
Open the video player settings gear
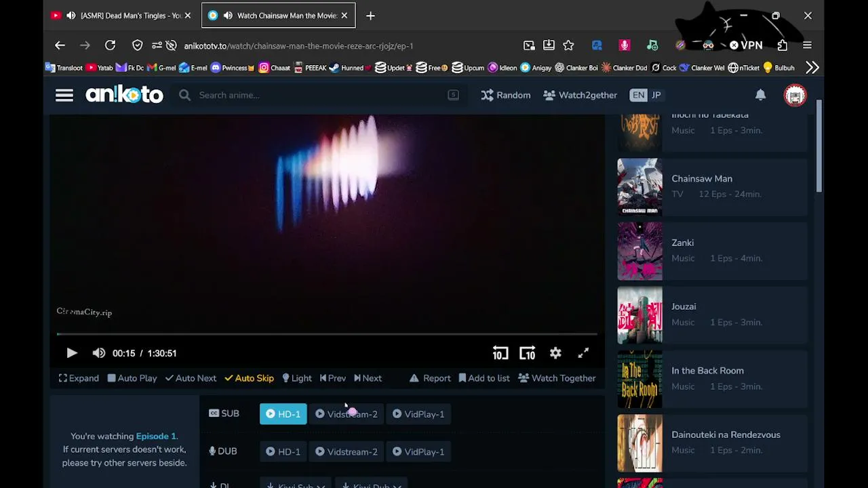tap(555, 353)
